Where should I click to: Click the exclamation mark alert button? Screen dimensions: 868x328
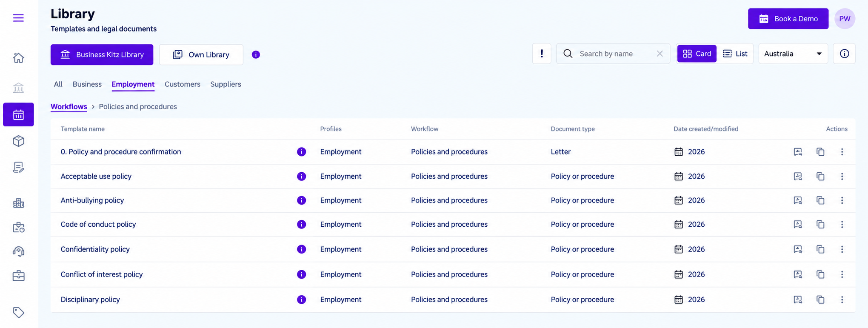542,54
